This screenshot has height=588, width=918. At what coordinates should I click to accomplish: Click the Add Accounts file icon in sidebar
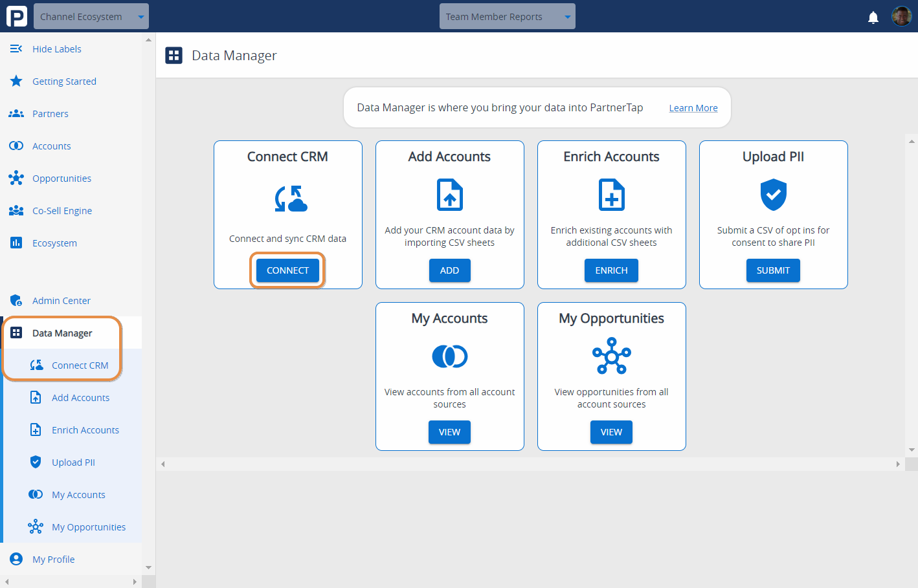click(36, 397)
